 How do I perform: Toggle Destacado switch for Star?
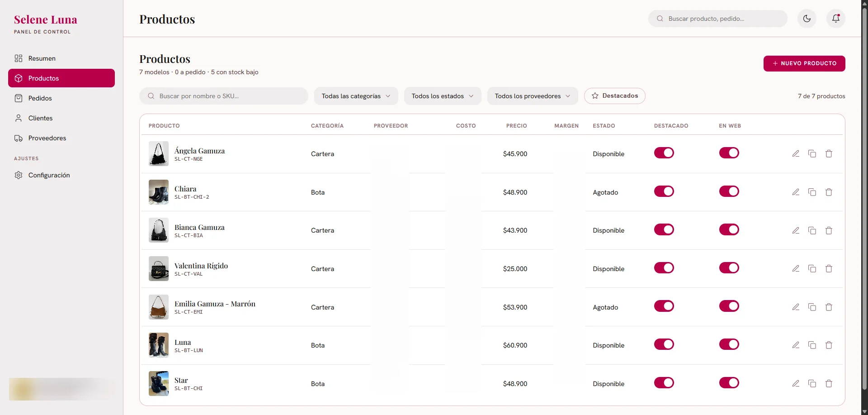[664, 383]
